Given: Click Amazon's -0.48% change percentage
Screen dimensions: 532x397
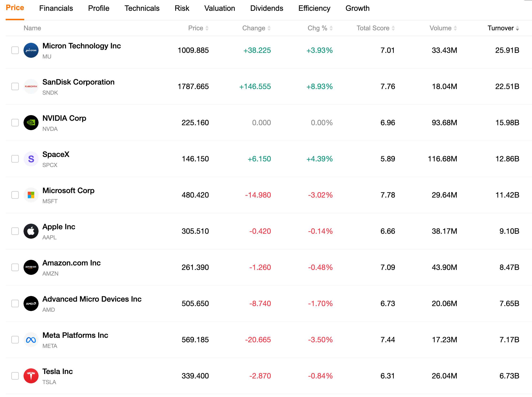Looking at the screenshot, I should tap(320, 267).
